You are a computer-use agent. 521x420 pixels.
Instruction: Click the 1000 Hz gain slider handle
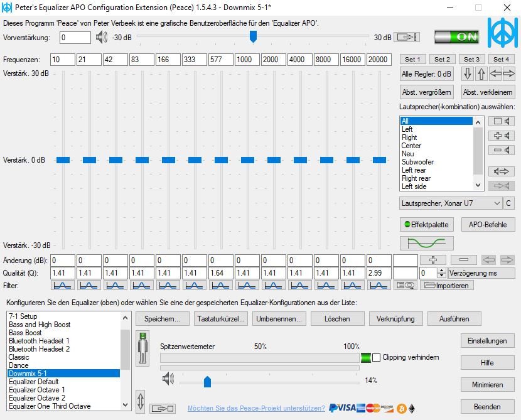(x=247, y=160)
